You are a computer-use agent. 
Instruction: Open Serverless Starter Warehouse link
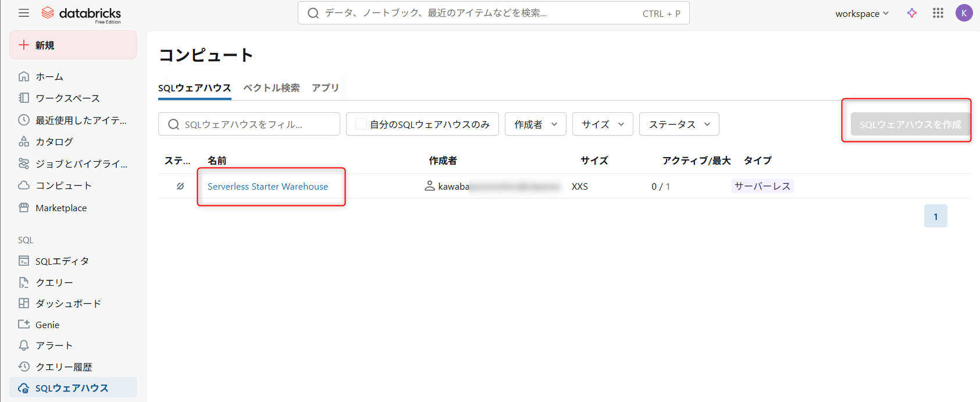click(x=268, y=186)
